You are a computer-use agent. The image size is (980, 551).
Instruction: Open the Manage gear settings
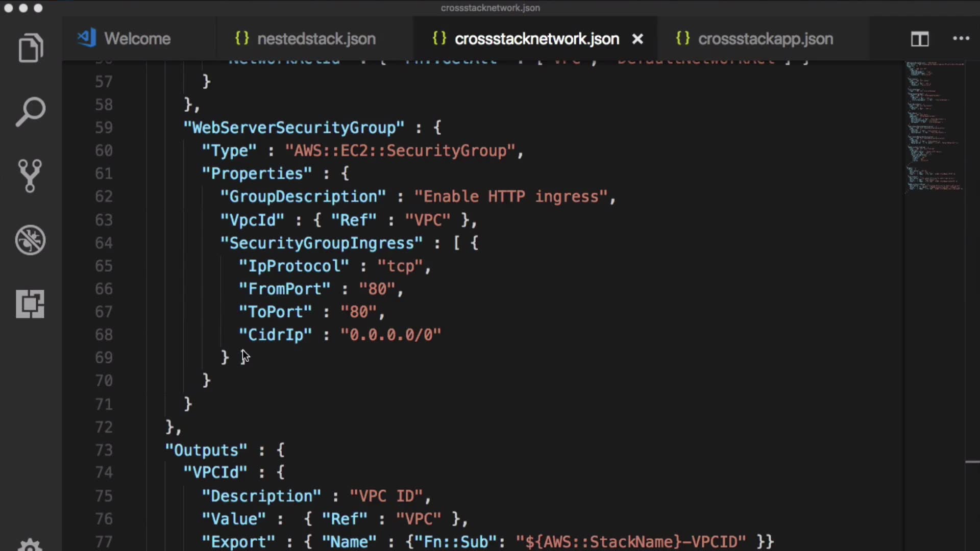[x=30, y=544]
